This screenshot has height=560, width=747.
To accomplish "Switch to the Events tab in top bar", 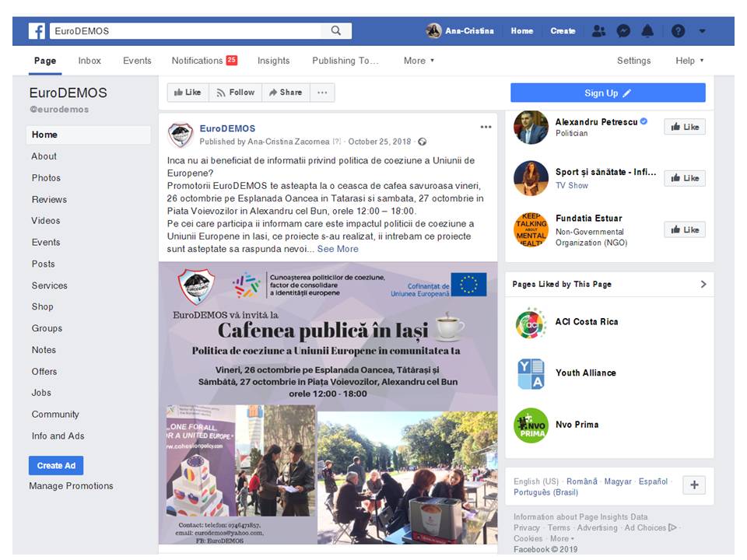I will tap(137, 61).
